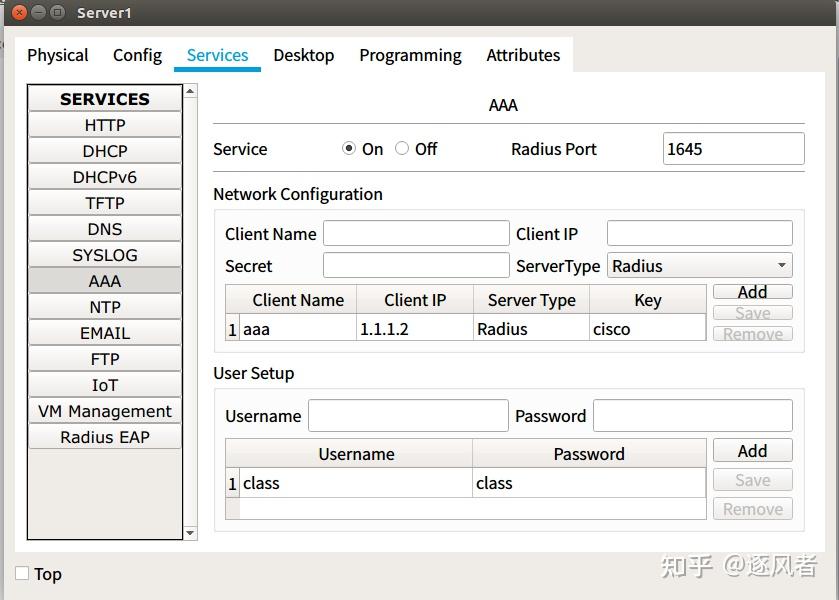Image resolution: width=839 pixels, height=600 pixels.
Task: Click the Client Name input field
Action: [416, 233]
